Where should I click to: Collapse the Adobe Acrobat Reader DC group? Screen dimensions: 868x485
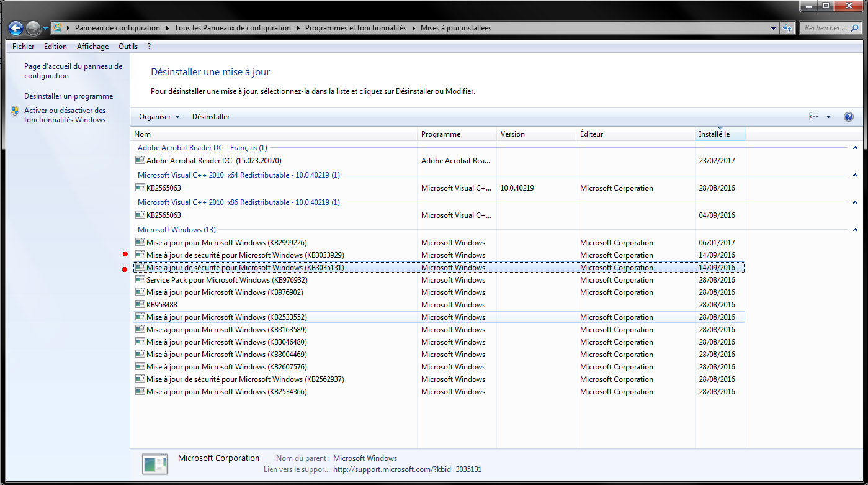point(855,148)
